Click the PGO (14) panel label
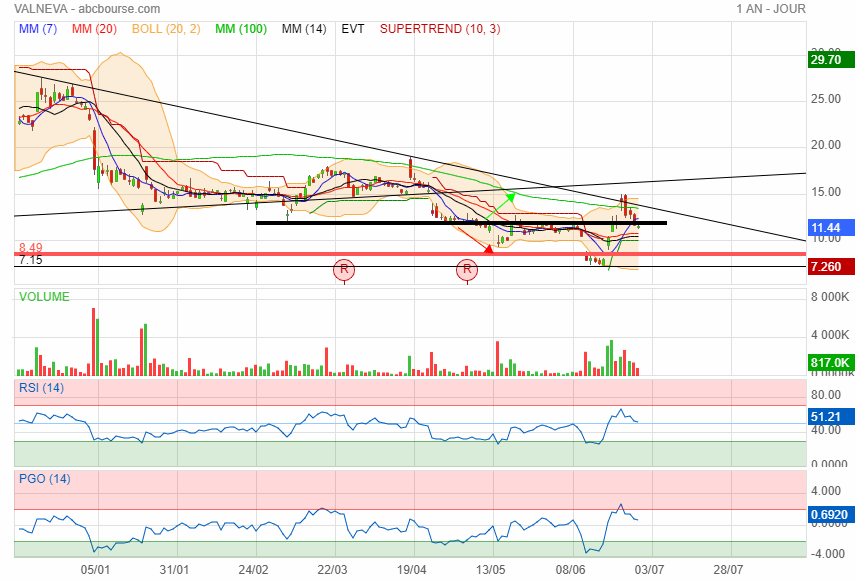 (45, 479)
